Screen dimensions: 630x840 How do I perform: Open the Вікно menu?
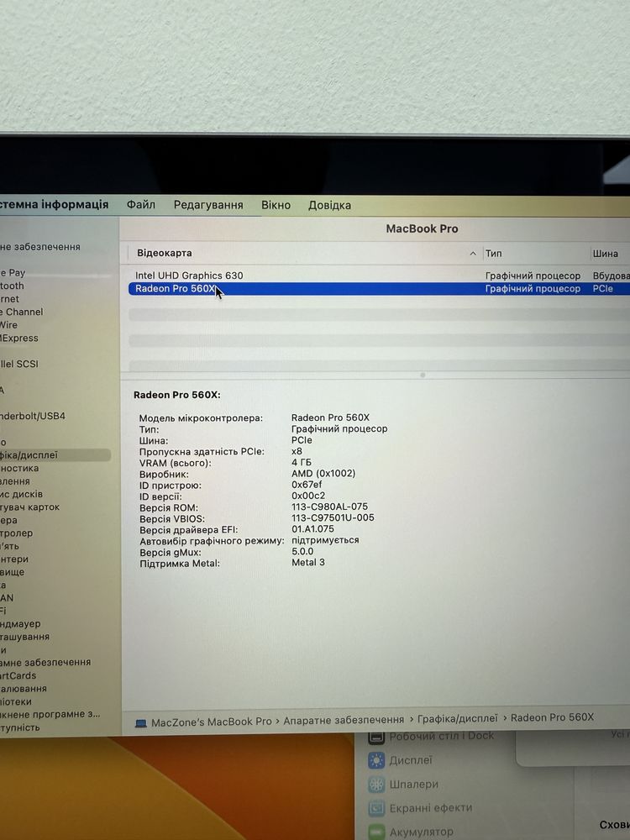[x=276, y=205]
